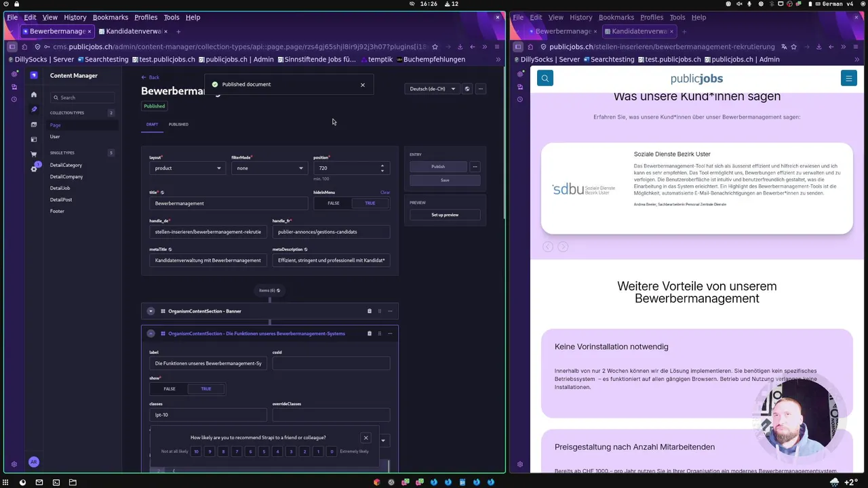Clear the hideInMenu value

coord(385,192)
